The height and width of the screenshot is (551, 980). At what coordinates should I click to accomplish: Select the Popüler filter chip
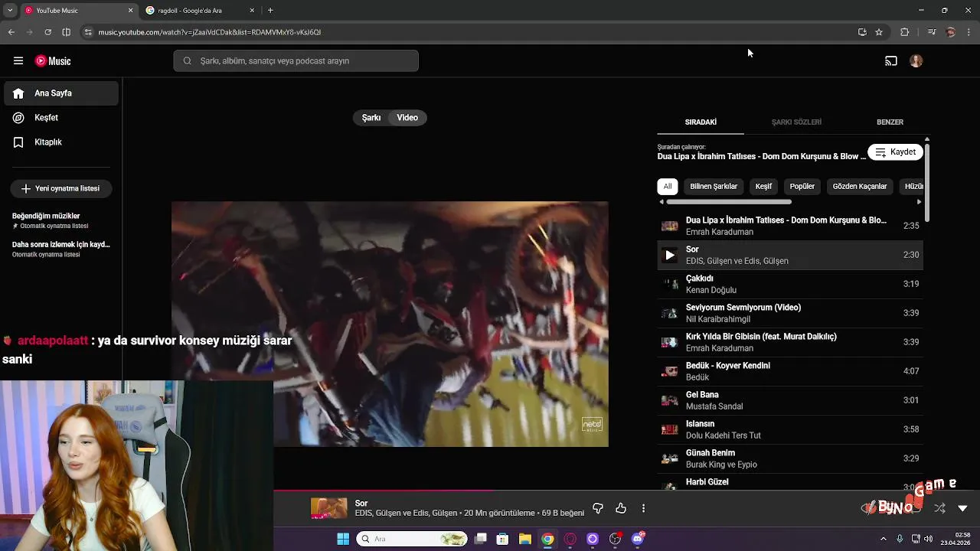[802, 187]
